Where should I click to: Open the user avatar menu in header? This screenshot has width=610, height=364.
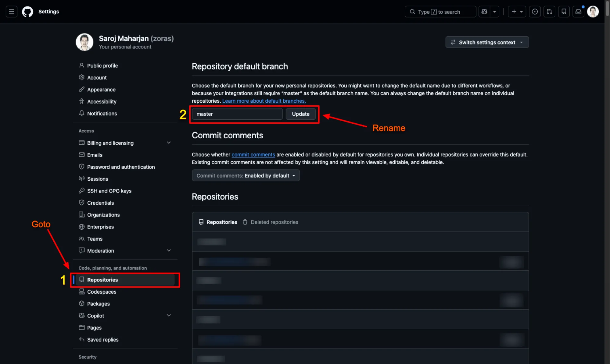(x=593, y=12)
